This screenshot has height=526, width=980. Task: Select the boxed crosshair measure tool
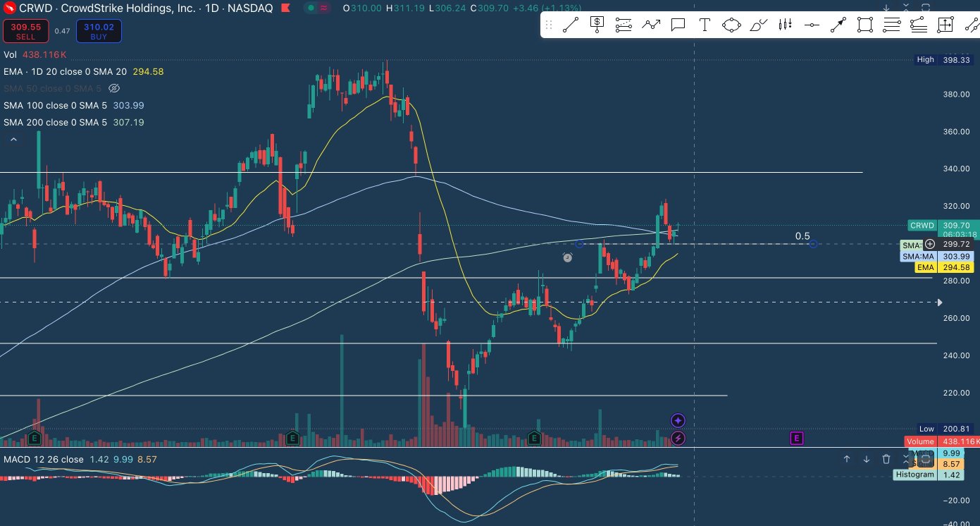[945, 25]
